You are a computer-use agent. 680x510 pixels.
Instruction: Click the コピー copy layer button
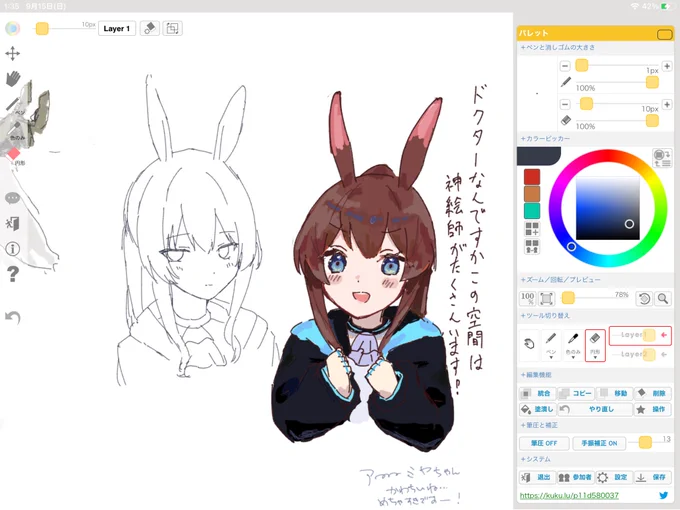point(576,393)
